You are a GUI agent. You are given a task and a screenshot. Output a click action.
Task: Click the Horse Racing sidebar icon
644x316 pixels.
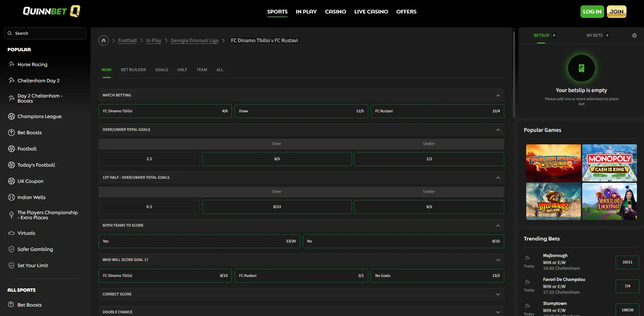tap(11, 64)
